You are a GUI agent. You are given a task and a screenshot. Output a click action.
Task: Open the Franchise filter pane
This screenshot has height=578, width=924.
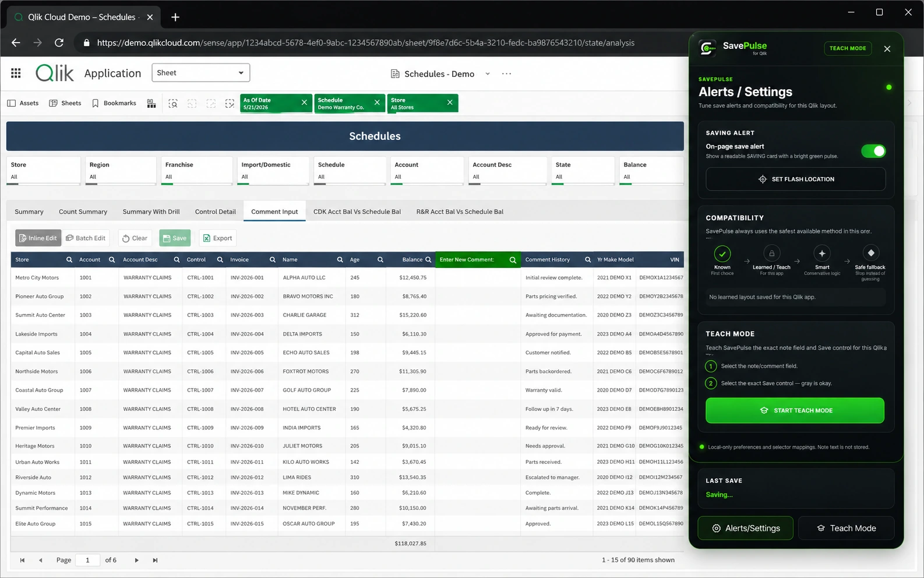[x=197, y=171]
